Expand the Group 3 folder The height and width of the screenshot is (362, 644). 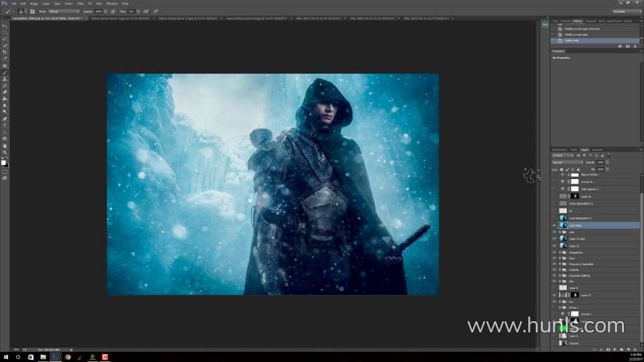click(560, 308)
